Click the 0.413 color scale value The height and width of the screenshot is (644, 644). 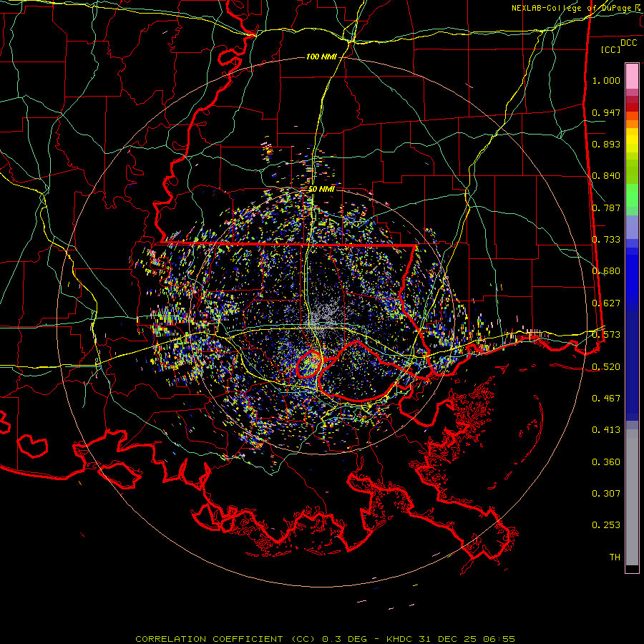pos(606,430)
